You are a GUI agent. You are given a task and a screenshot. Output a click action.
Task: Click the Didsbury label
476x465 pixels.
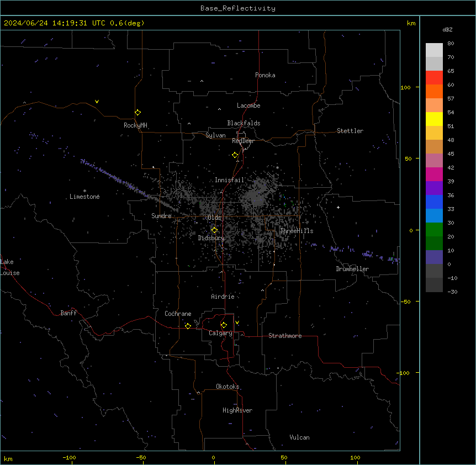pos(211,238)
